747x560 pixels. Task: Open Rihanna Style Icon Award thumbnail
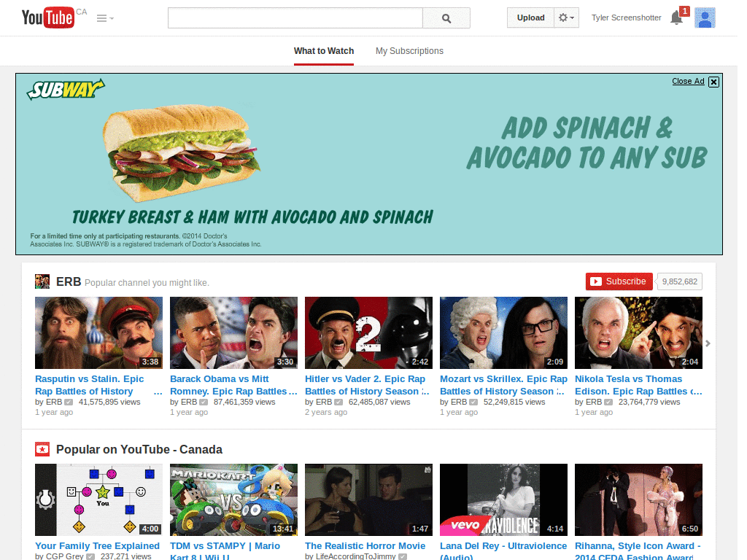[x=638, y=500]
